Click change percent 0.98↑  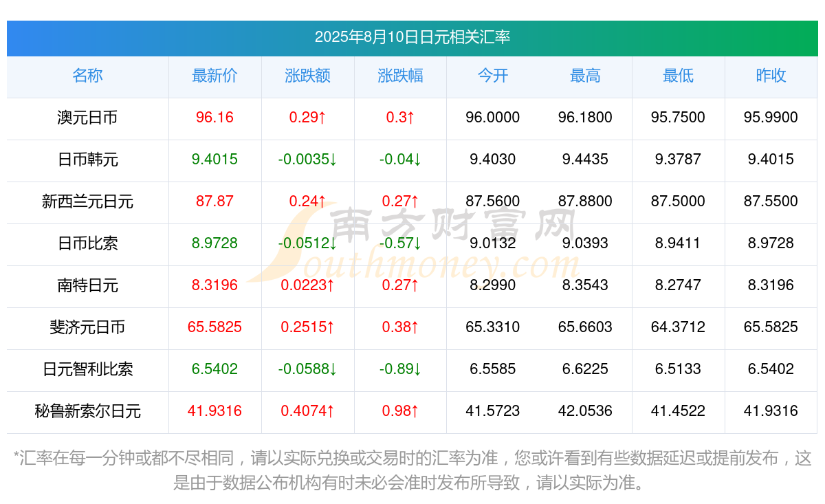400,411
